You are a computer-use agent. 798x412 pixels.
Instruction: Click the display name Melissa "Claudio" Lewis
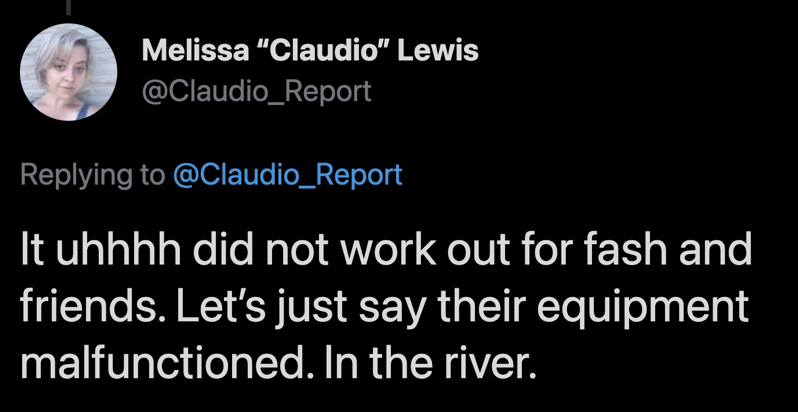click(310, 50)
